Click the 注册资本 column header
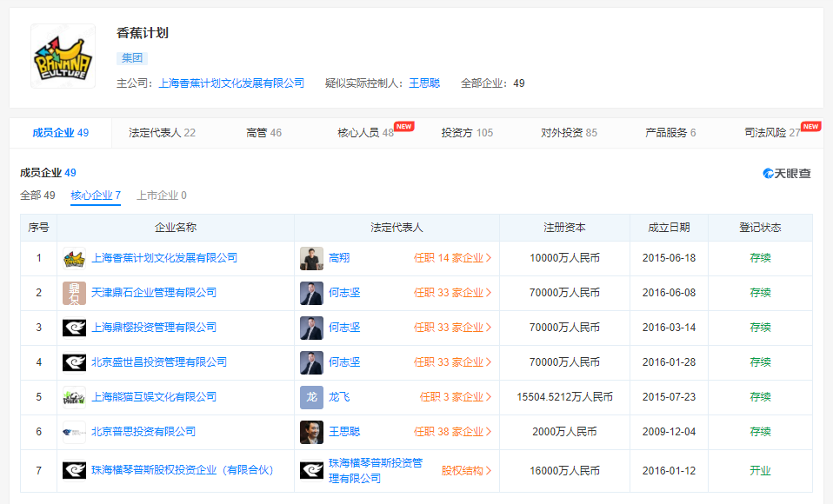The height and width of the screenshot is (504, 833). point(564,228)
